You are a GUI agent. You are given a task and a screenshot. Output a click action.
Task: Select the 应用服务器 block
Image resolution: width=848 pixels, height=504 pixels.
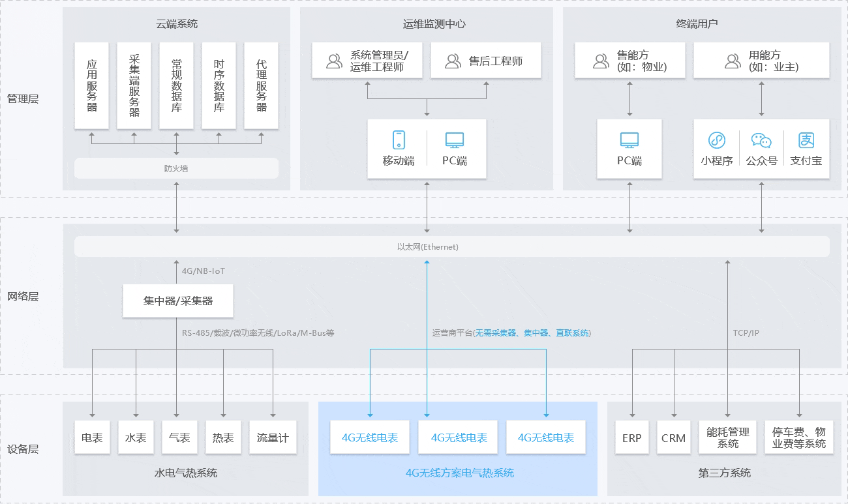pos(92,85)
